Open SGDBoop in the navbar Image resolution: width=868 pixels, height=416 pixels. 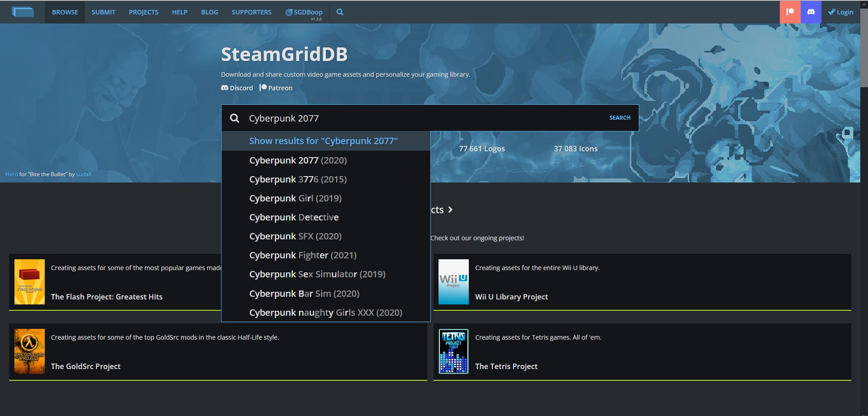coord(304,12)
